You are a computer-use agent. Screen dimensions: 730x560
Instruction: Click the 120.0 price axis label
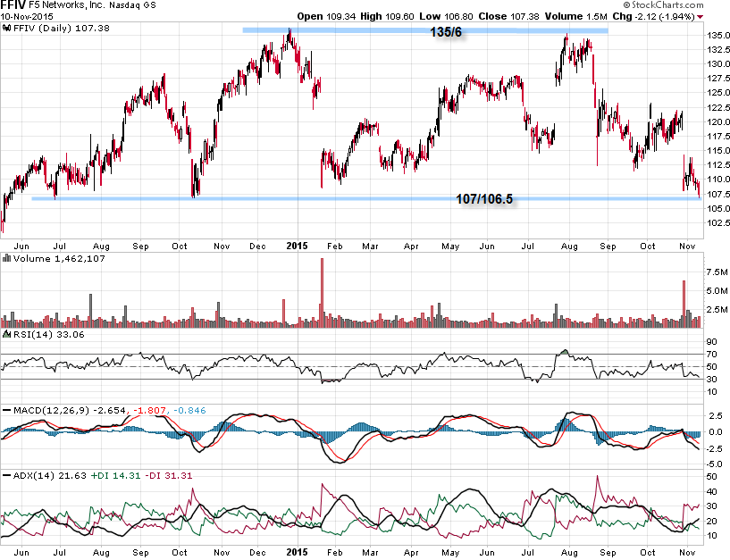717,122
